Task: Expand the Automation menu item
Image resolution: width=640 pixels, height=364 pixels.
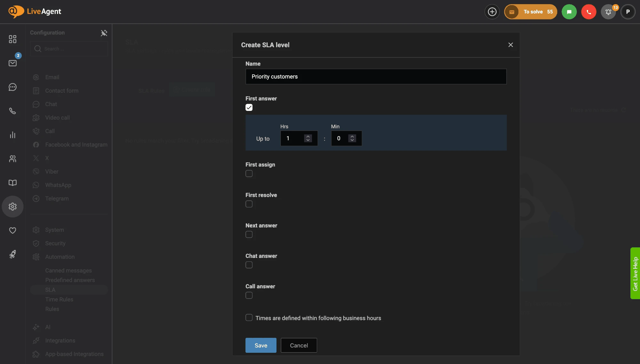Action: point(60,257)
